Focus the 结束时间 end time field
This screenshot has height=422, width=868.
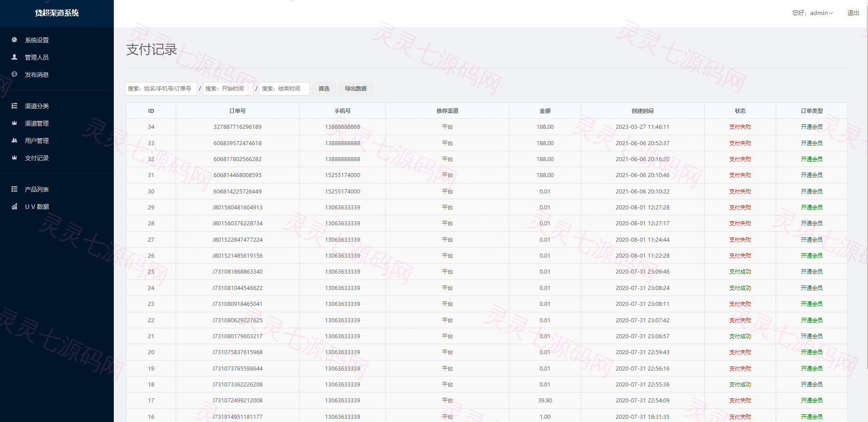(x=284, y=89)
